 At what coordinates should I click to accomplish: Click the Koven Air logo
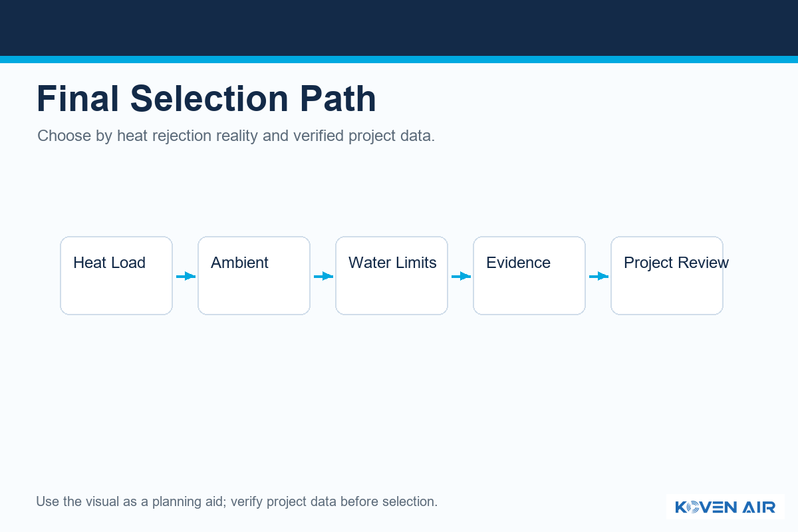[725, 507]
